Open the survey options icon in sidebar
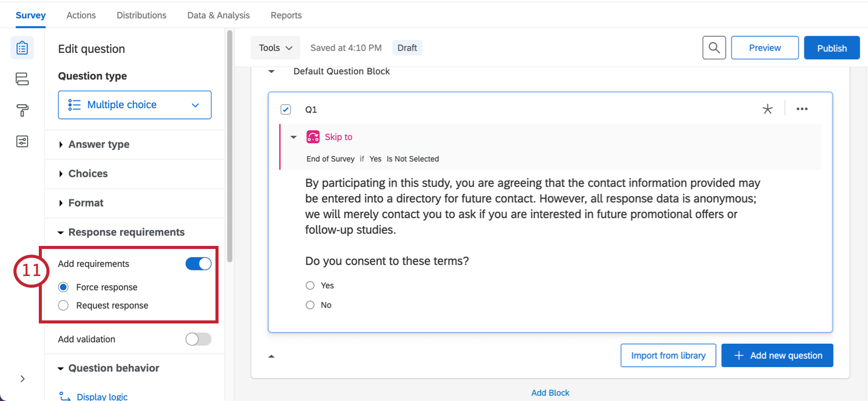The image size is (868, 401). tap(22, 141)
